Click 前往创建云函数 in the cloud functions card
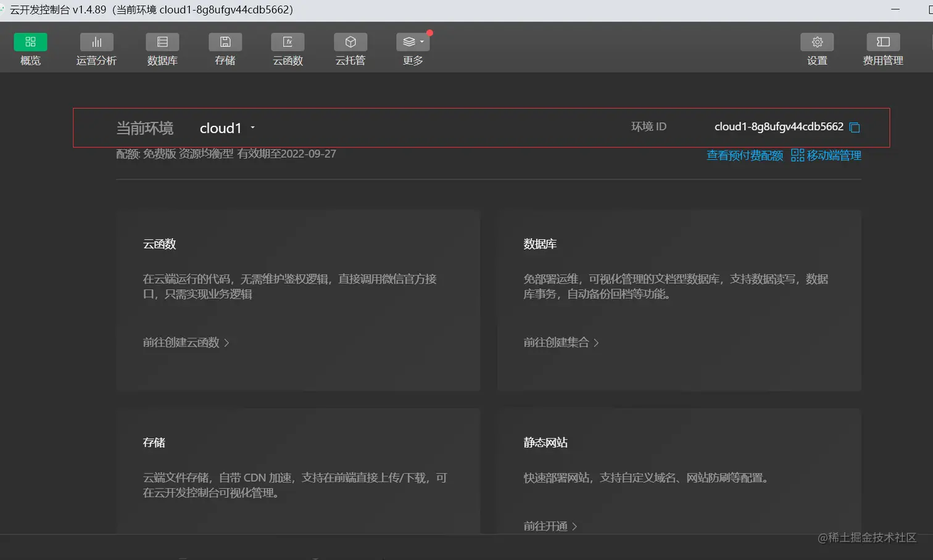The height and width of the screenshot is (560, 933). pos(181,342)
